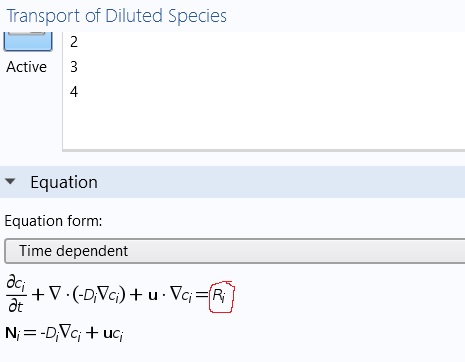This screenshot has width=465, height=362.
Task: Click the equals sign before Ri
Action: point(202,294)
